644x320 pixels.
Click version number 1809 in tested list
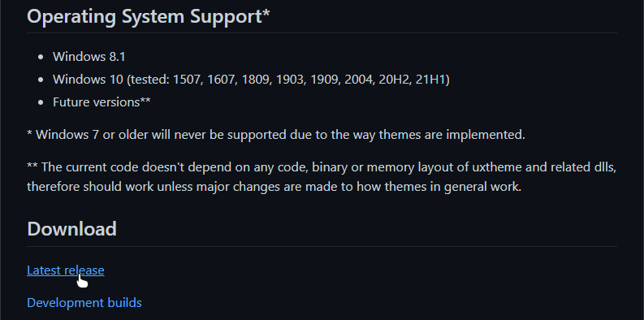point(257,79)
